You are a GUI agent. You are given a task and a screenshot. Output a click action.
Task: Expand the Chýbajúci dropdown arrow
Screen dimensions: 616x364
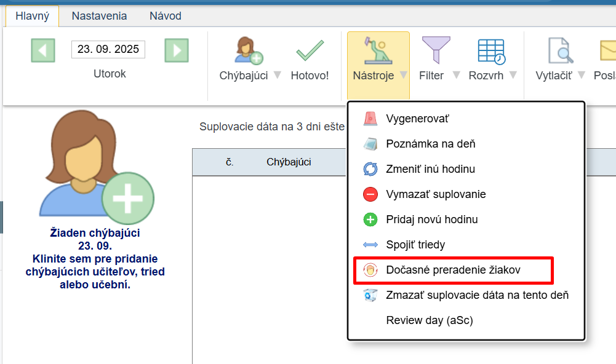click(278, 75)
